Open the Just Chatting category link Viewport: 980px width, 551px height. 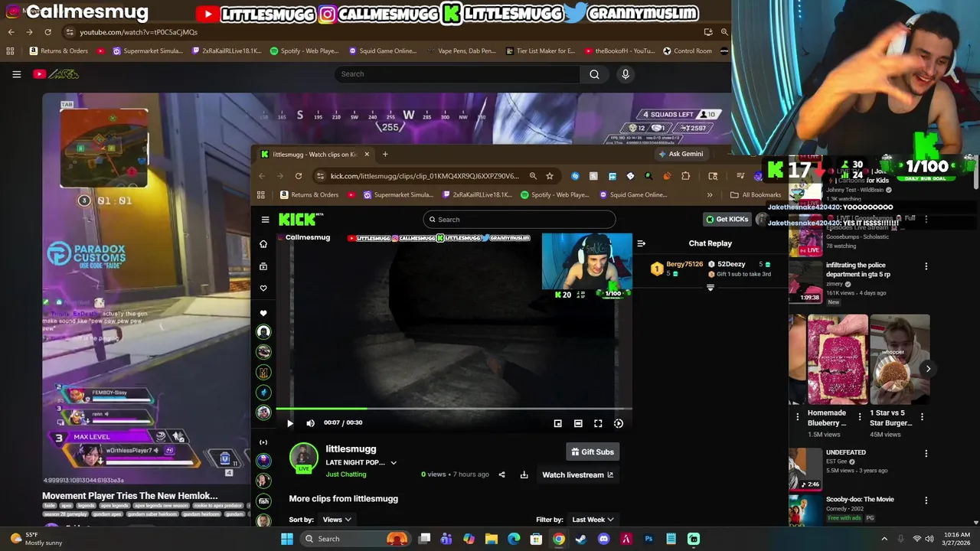coord(346,474)
